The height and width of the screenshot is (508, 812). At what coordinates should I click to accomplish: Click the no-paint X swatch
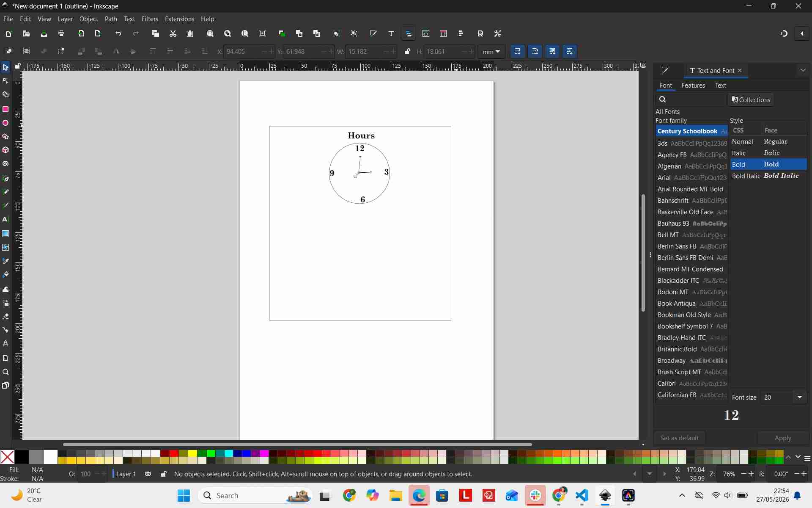(x=7, y=457)
